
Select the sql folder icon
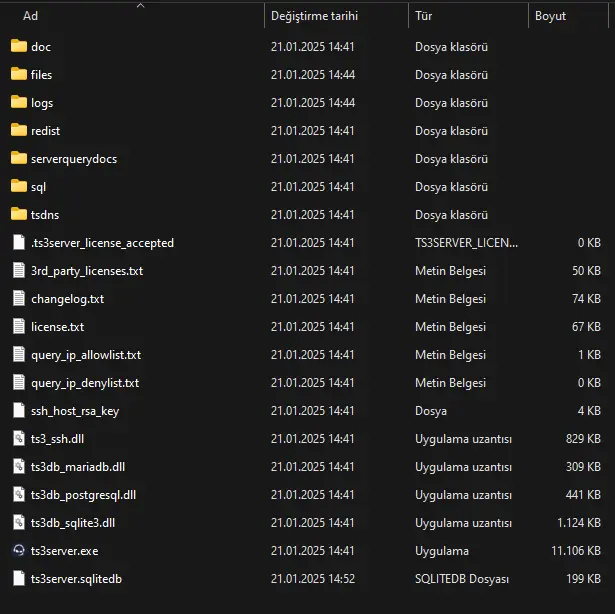tap(19, 186)
